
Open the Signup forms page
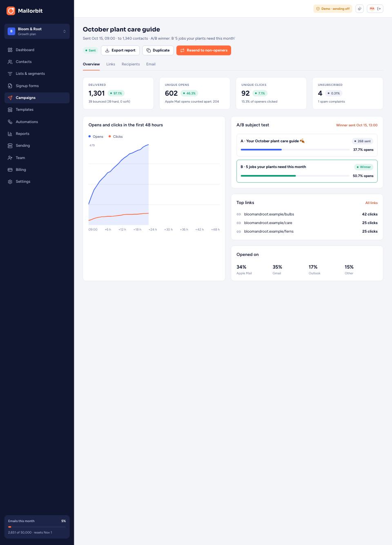[37, 86]
